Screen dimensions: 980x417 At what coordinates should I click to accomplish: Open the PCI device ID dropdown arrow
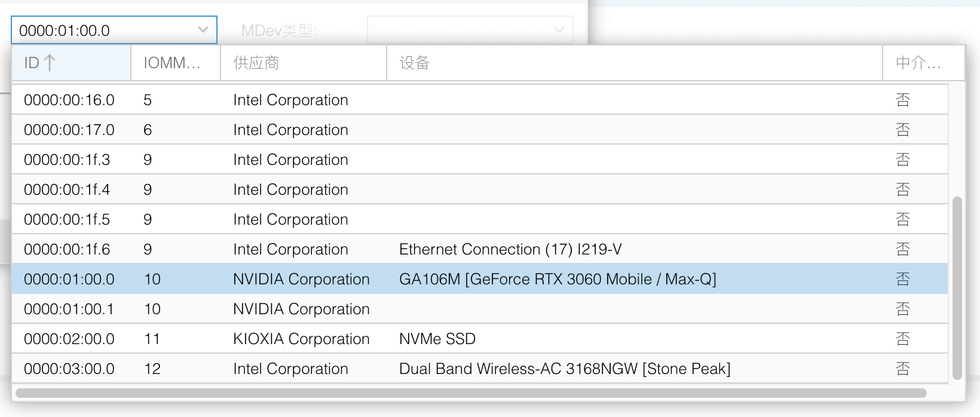pyautogui.click(x=203, y=30)
